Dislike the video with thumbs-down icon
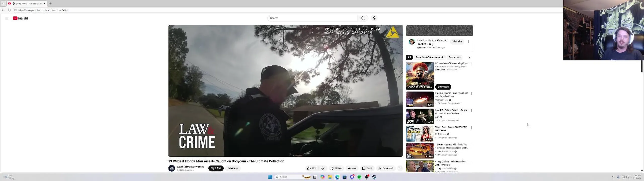The image size is (644, 181). (323, 168)
